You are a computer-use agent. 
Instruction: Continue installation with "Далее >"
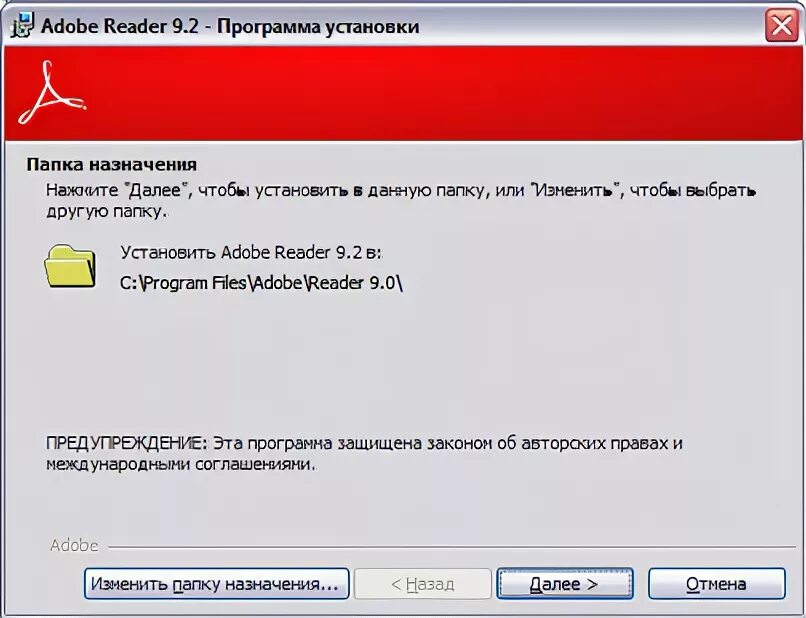(564, 584)
